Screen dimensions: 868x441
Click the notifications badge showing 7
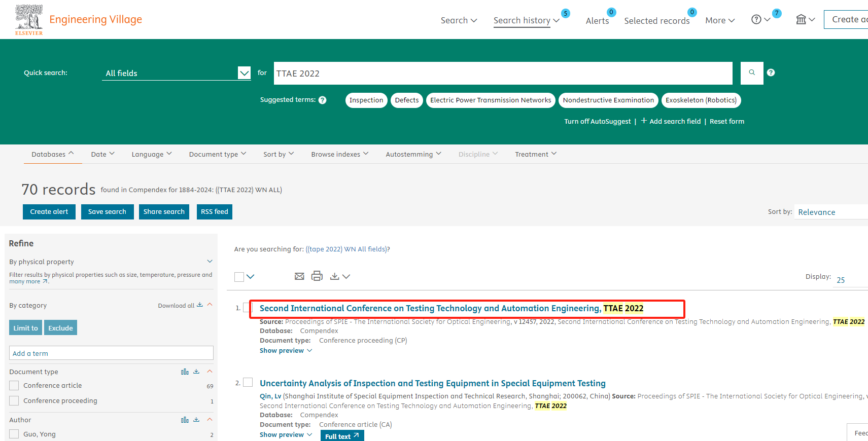click(x=777, y=13)
